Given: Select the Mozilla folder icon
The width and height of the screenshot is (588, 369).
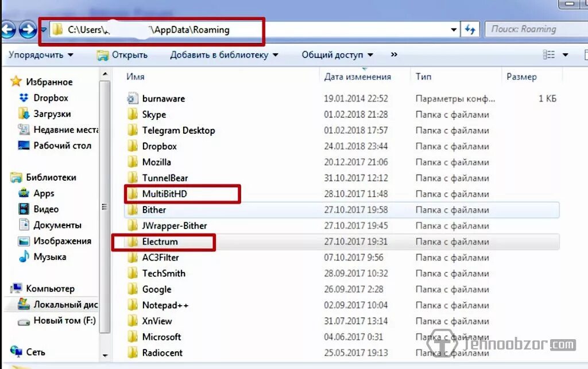Looking at the screenshot, I should (133, 162).
